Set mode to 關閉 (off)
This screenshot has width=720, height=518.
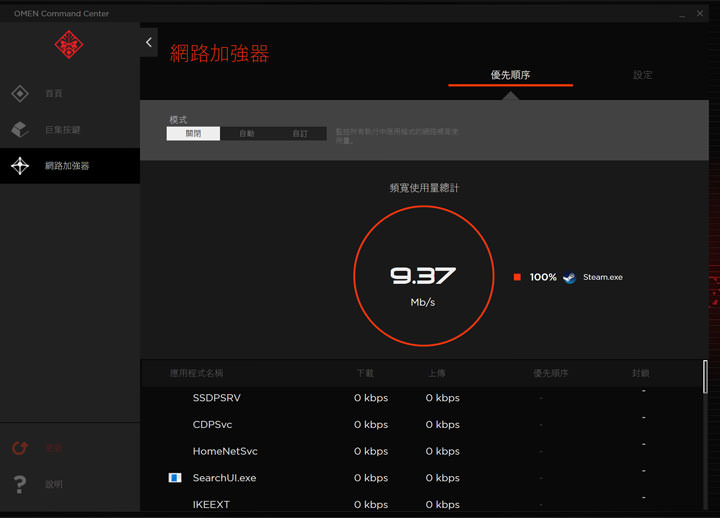pos(193,134)
